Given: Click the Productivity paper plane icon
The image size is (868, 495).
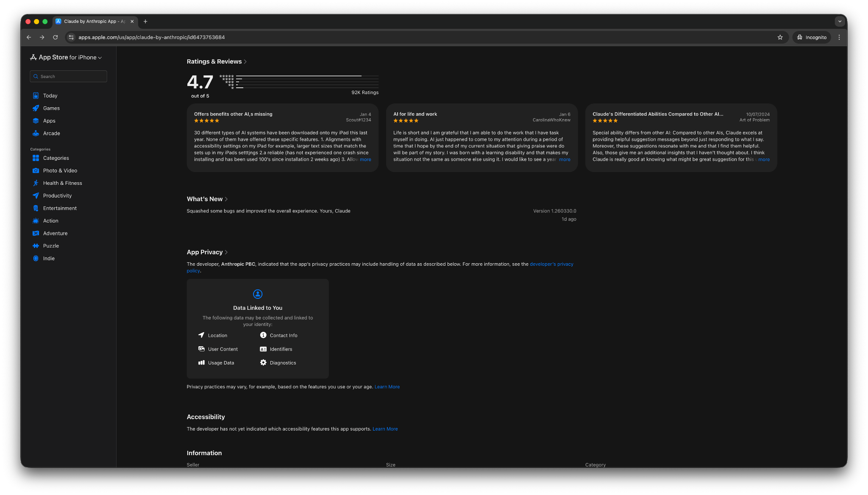Looking at the screenshot, I should 36,196.
